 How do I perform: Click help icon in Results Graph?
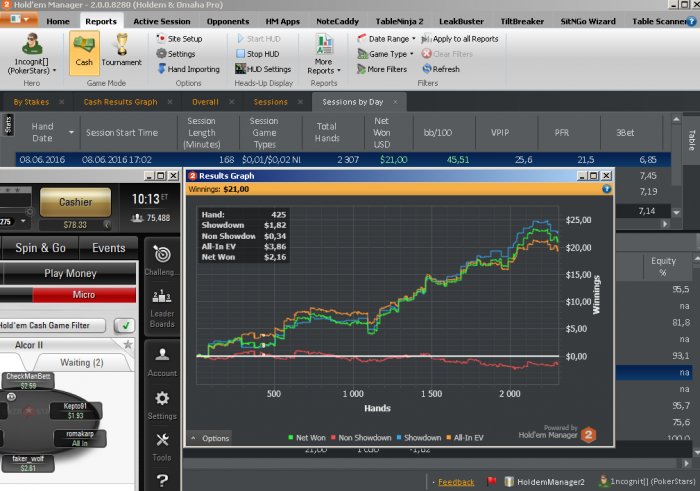(606, 188)
